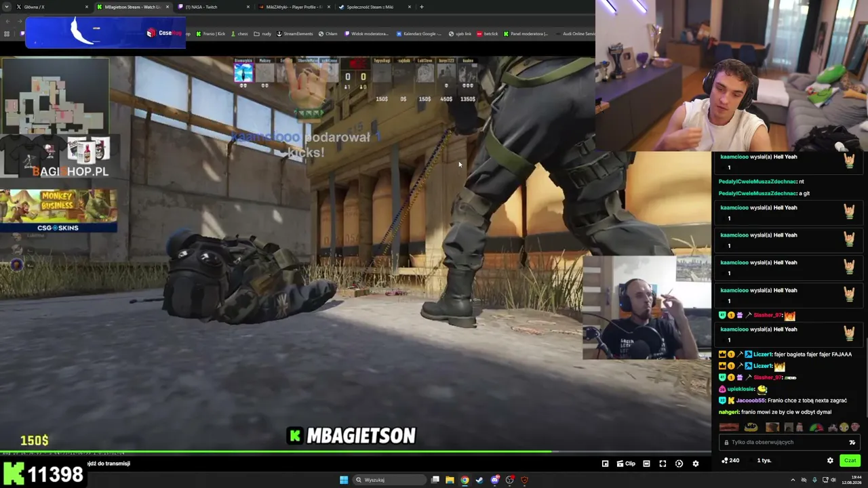Toggle picture-in-picture mode on the player

[605, 464]
